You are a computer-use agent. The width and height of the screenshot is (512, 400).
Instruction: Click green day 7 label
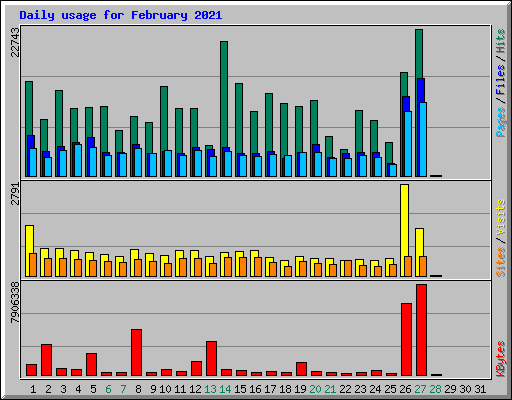(123, 389)
